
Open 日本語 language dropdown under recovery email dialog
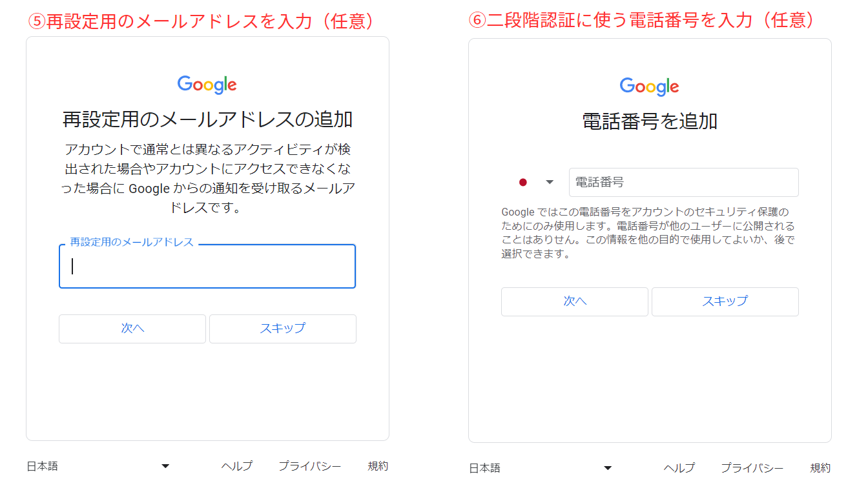[x=98, y=466]
